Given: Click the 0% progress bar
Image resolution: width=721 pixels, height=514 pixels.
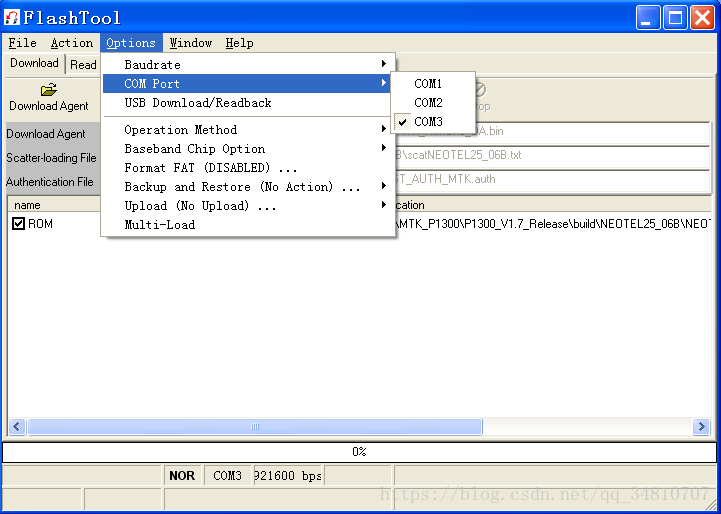Looking at the screenshot, I should click(360, 452).
